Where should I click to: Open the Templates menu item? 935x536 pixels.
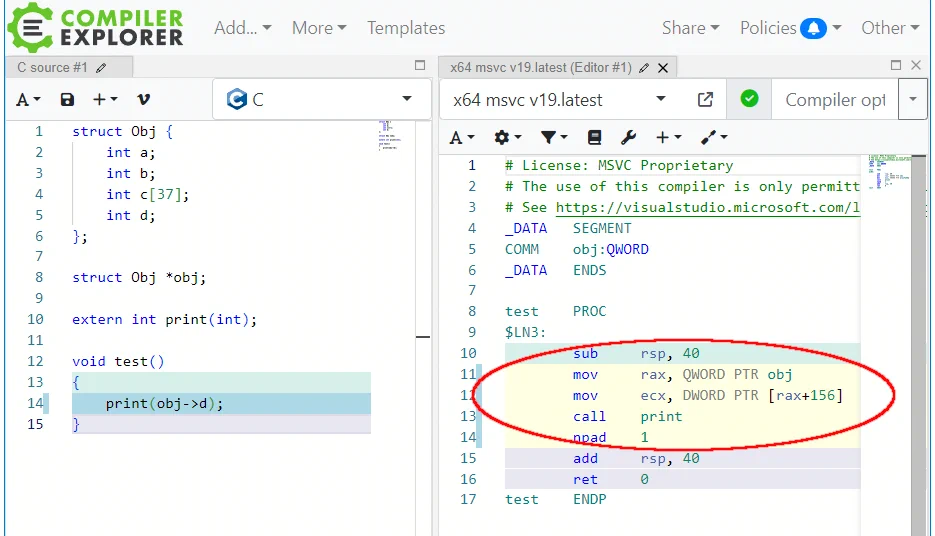point(406,28)
